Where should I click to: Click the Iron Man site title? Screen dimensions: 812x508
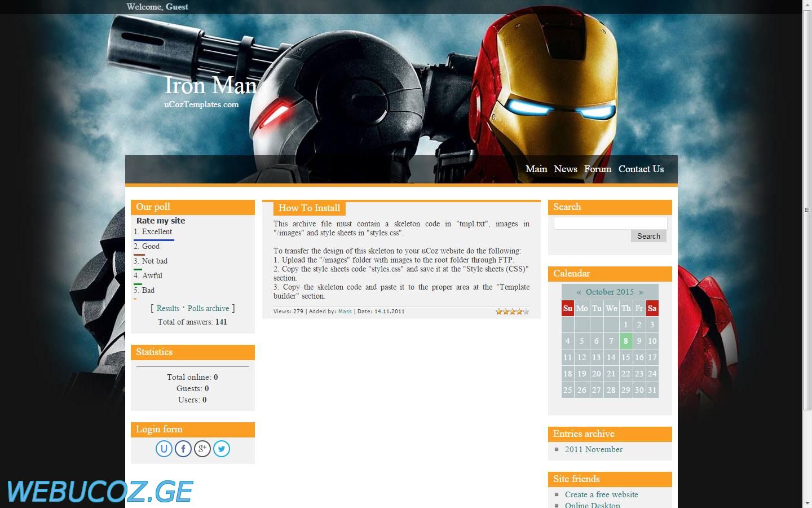tap(210, 85)
